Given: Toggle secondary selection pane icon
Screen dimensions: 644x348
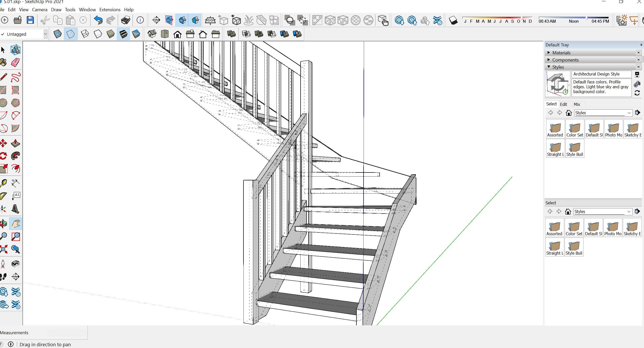Looking at the screenshot, I should coord(637,74).
